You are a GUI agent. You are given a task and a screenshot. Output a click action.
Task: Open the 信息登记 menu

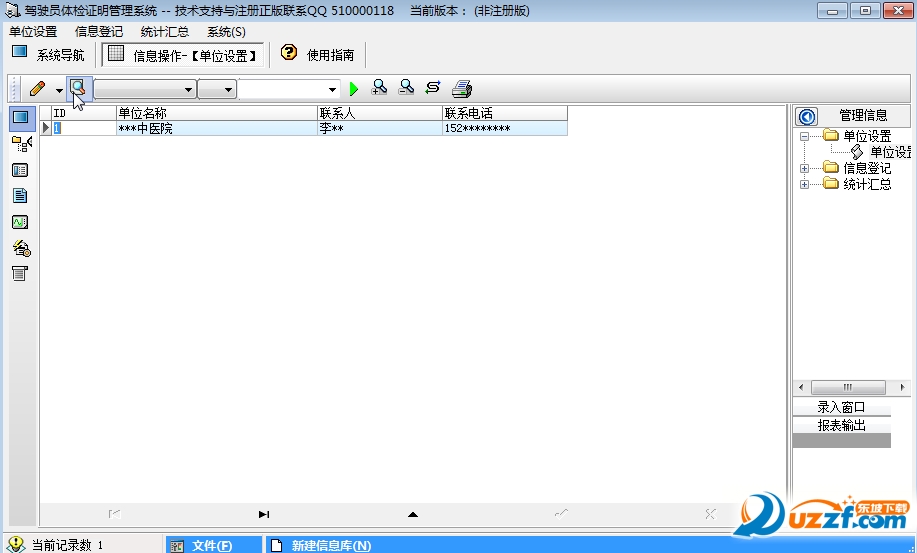click(99, 32)
